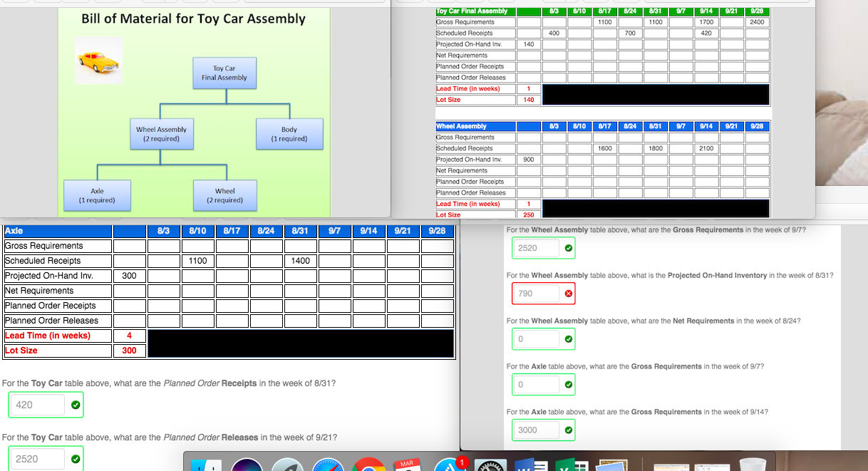
Task: Open Google Chrome in the Dock
Action: tap(370, 467)
